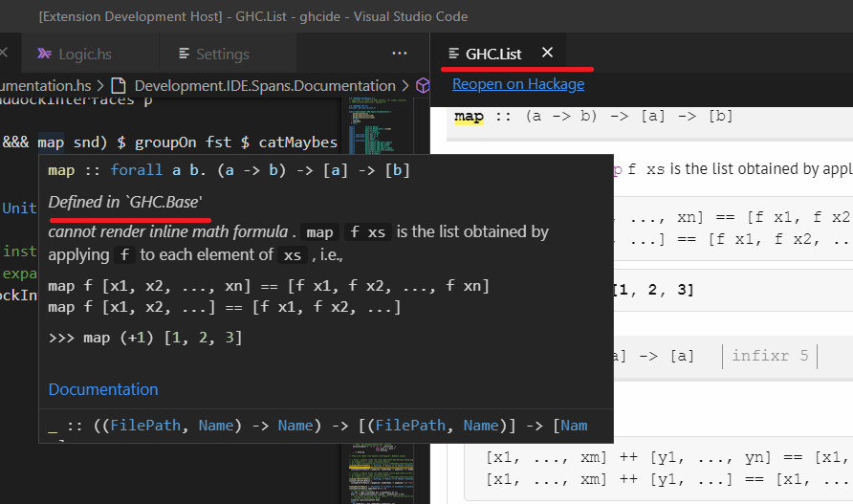Click the purple cube symbol breadcrumb icon

423,85
